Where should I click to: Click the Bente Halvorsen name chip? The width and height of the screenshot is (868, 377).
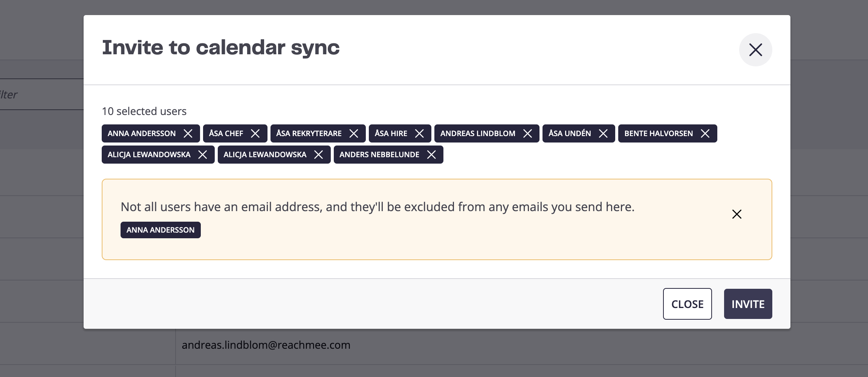click(x=659, y=133)
